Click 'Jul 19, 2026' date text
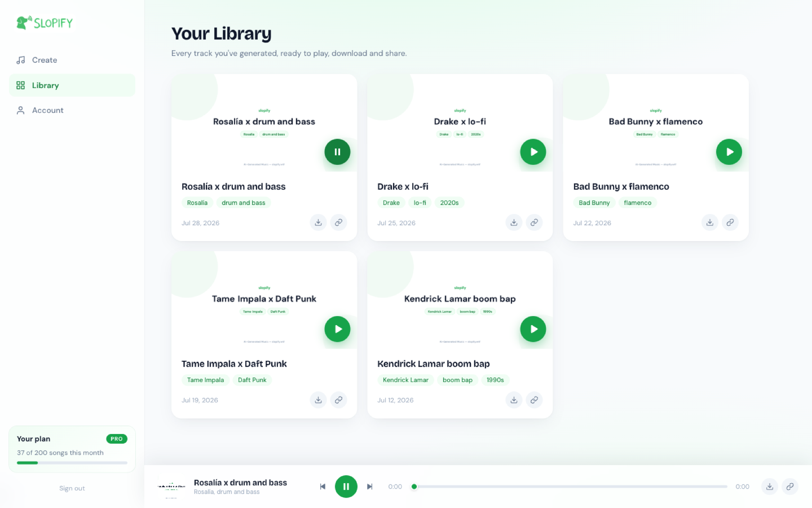Image resolution: width=812 pixels, height=508 pixels. click(x=200, y=400)
